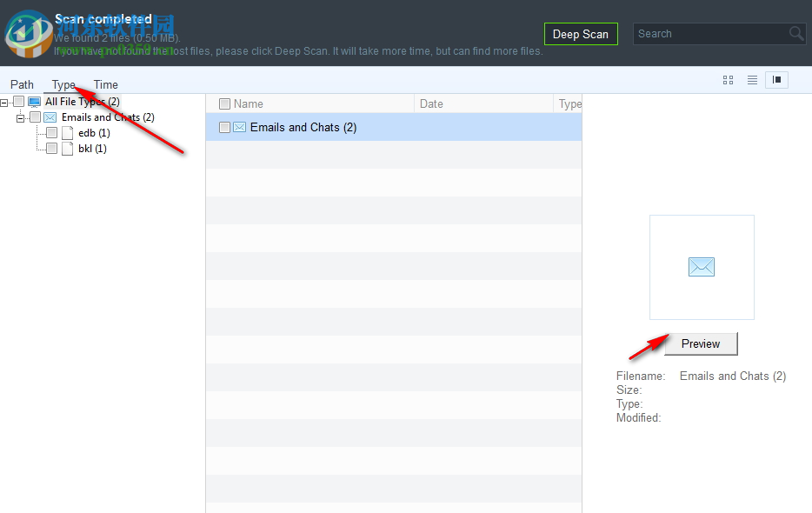The image size is (812, 513).
Task: Click the search magnifier icon
Action: pyautogui.click(x=794, y=33)
